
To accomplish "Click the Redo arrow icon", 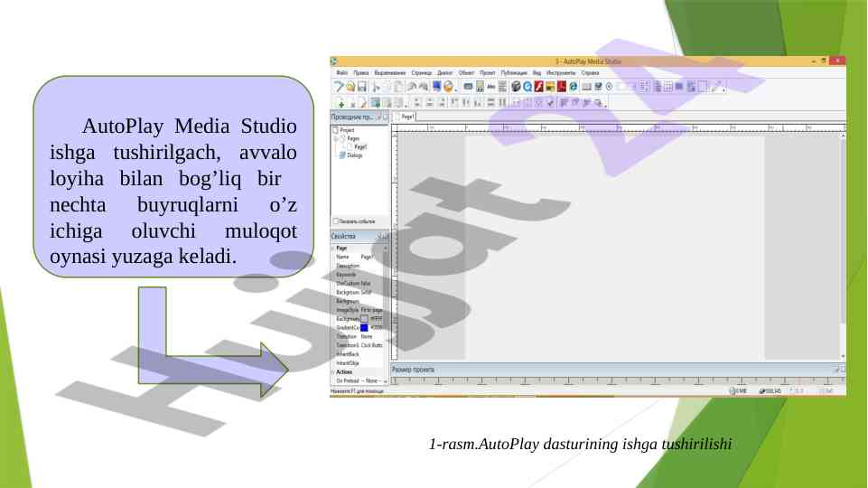I will click(x=424, y=87).
